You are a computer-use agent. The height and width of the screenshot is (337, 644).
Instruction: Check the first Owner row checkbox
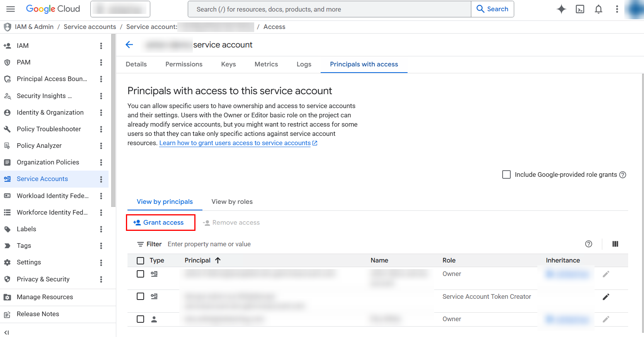(141, 274)
